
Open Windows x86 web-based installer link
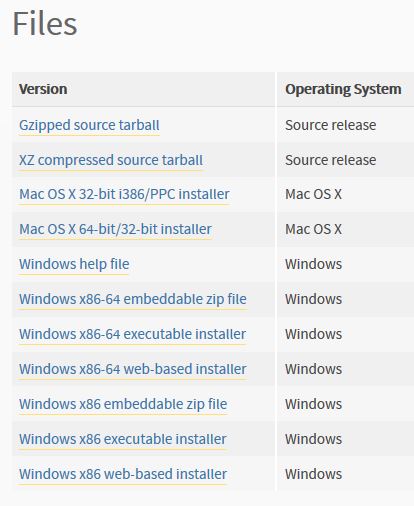pos(123,474)
